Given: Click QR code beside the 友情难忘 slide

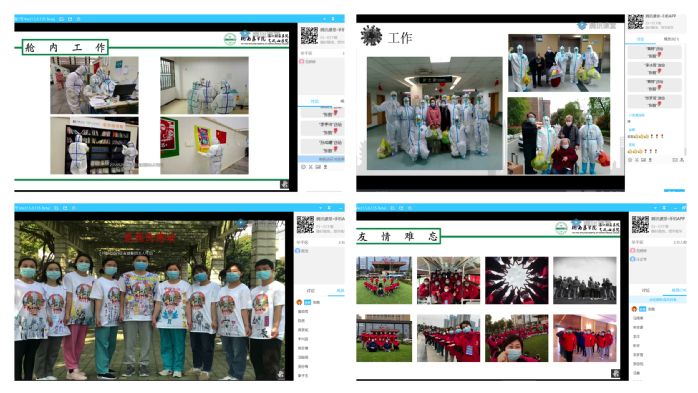Looking at the screenshot, I should coord(640,224).
